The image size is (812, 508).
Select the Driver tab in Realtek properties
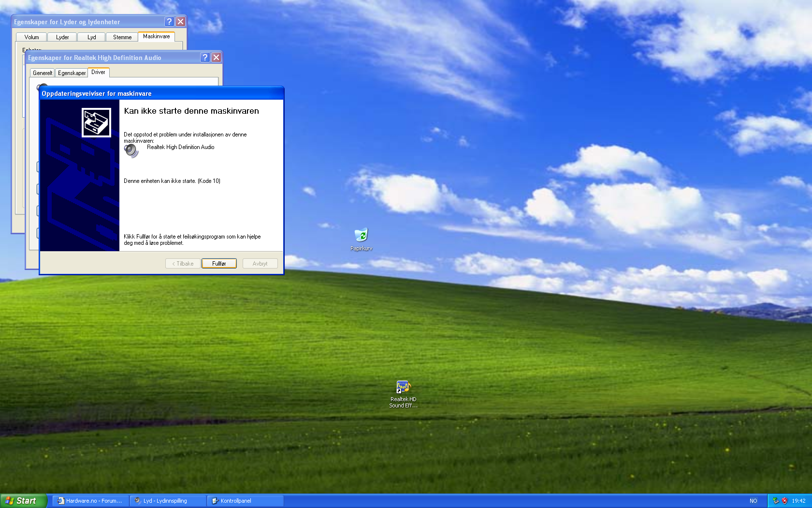pyautogui.click(x=98, y=72)
